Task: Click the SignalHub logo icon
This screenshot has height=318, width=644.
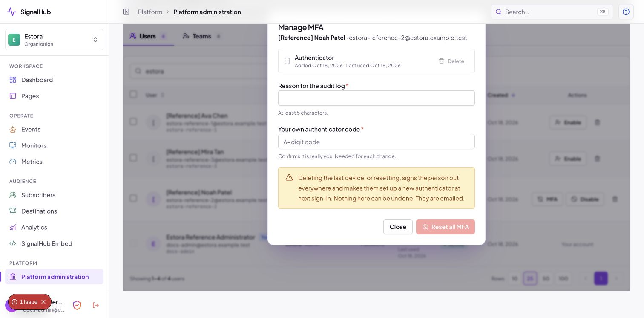Action: 11,12
